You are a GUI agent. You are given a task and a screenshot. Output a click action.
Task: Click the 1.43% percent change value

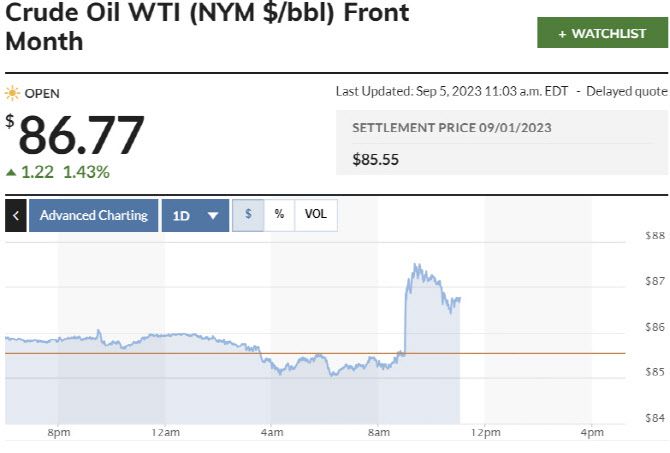[86, 172]
